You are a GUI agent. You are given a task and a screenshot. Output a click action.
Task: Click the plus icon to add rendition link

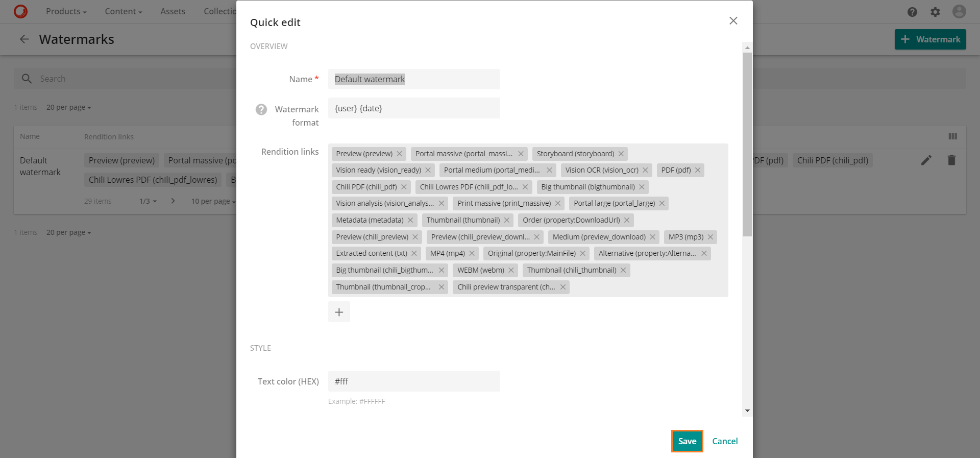[339, 312]
